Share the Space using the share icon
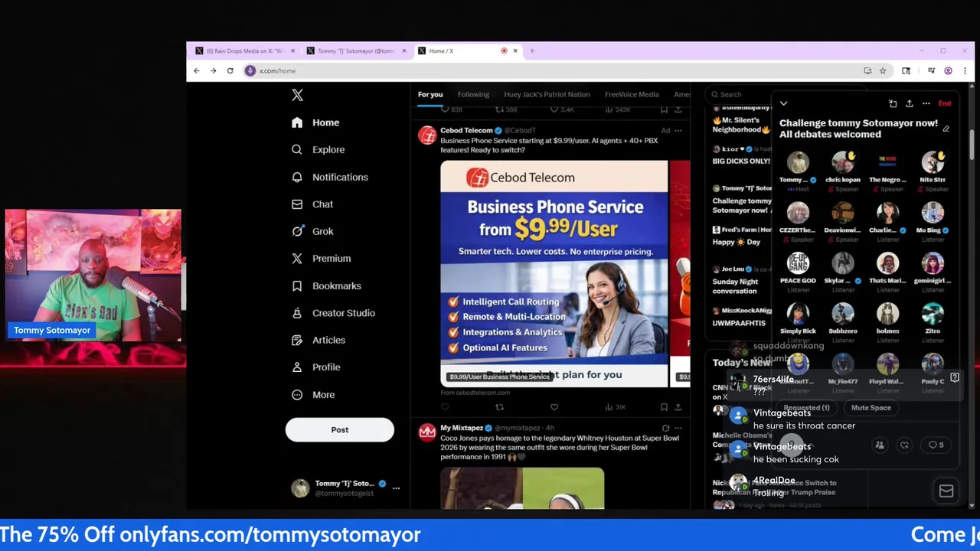Image resolution: width=980 pixels, height=551 pixels. [909, 103]
